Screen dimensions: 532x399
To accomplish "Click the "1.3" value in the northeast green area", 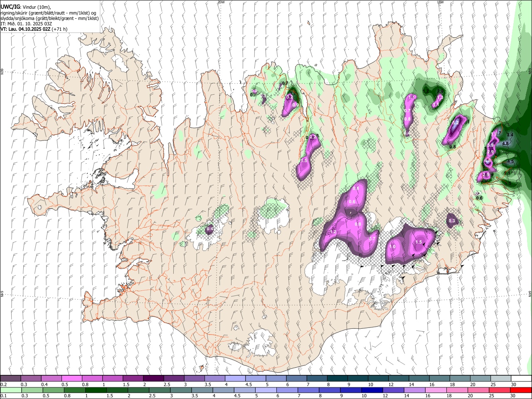I will (x=440, y=97).
